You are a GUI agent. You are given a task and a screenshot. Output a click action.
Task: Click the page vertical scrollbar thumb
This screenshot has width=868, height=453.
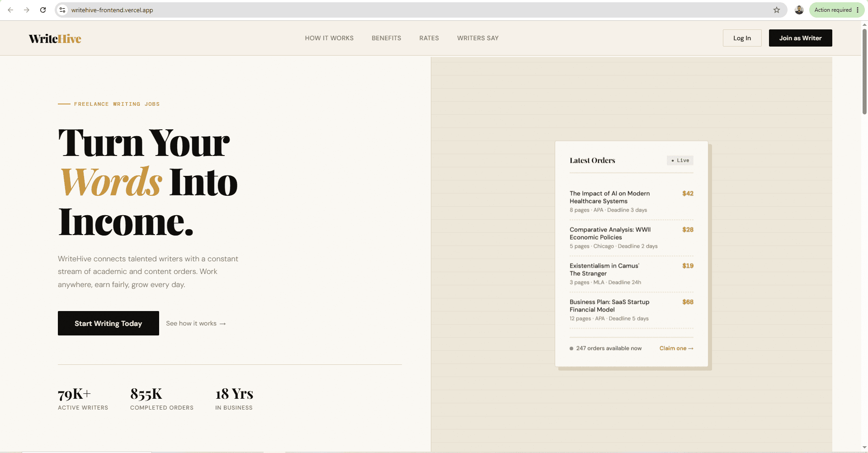tap(864, 71)
